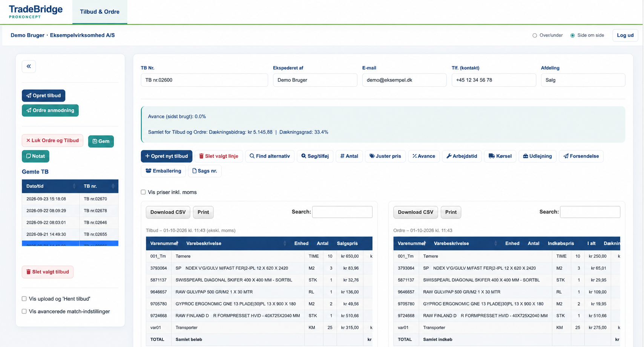The image size is (644, 347).
Task: Enable Vis avancerede match-indstillinger
Action: tap(24, 312)
